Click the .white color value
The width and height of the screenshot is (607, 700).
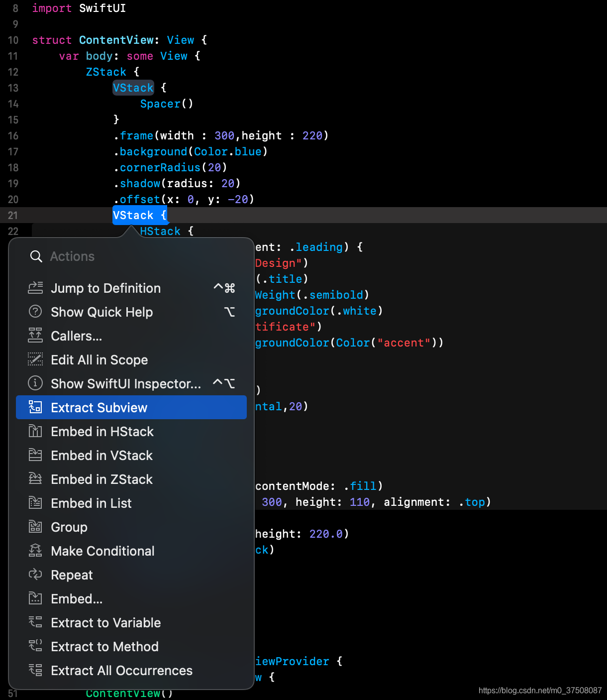pos(357,311)
